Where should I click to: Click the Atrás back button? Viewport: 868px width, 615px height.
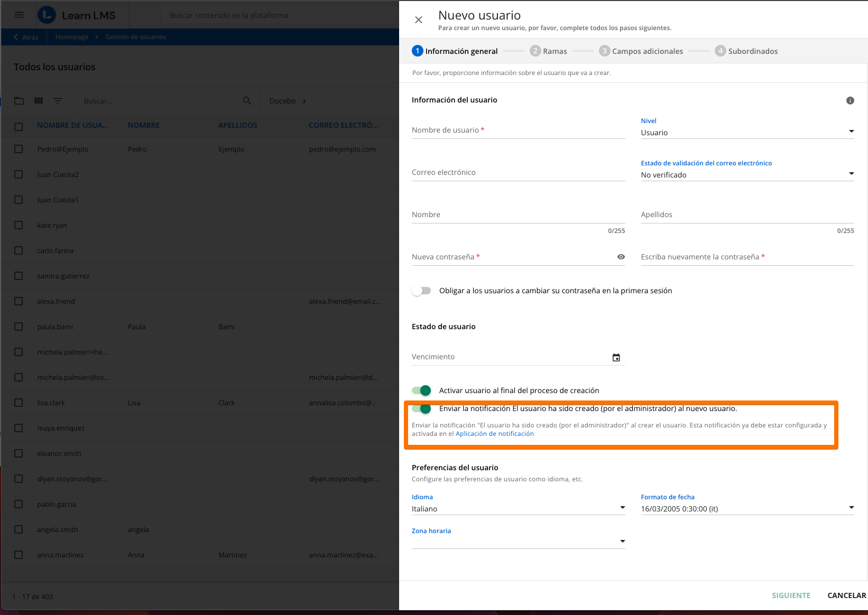pos(26,37)
